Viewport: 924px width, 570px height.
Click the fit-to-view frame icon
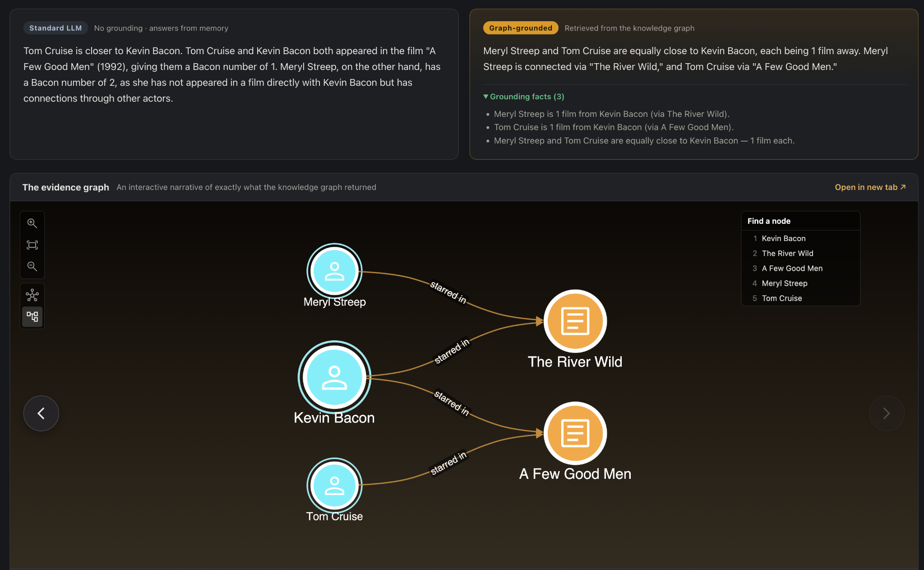[32, 245]
